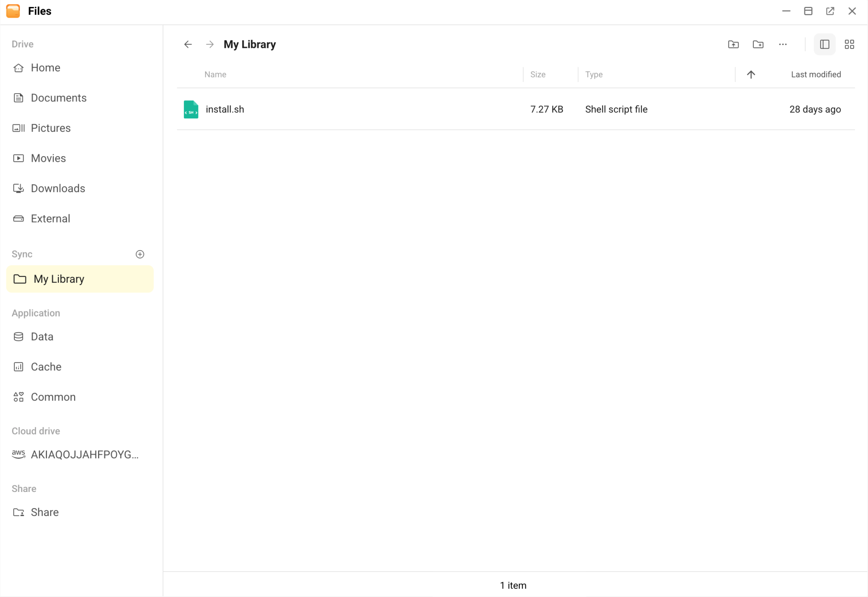This screenshot has height=597, width=868.
Task: Click the upload file icon in toolbar
Action: pyautogui.click(x=733, y=44)
